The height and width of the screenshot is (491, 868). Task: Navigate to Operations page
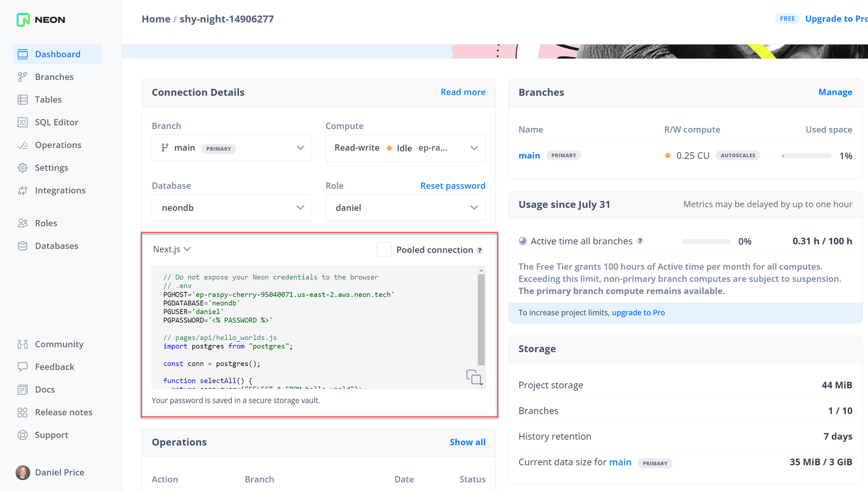click(58, 145)
